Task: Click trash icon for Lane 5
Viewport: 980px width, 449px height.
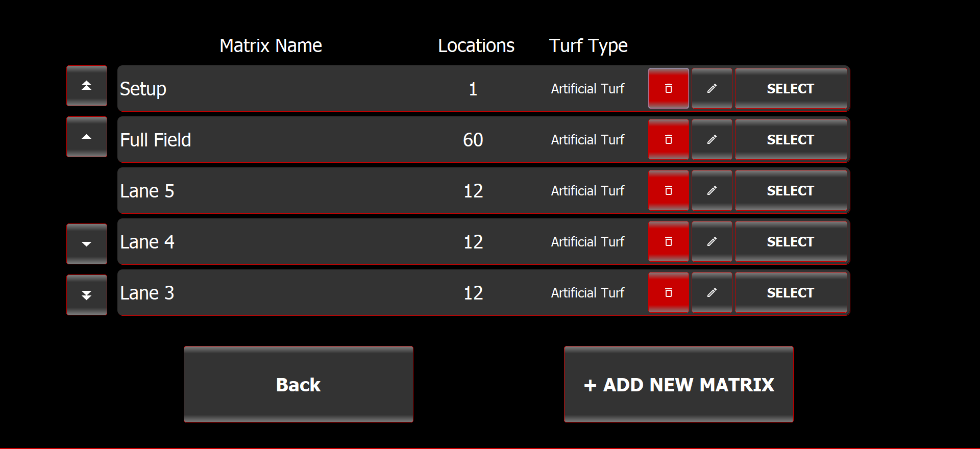Action: click(x=668, y=190)
